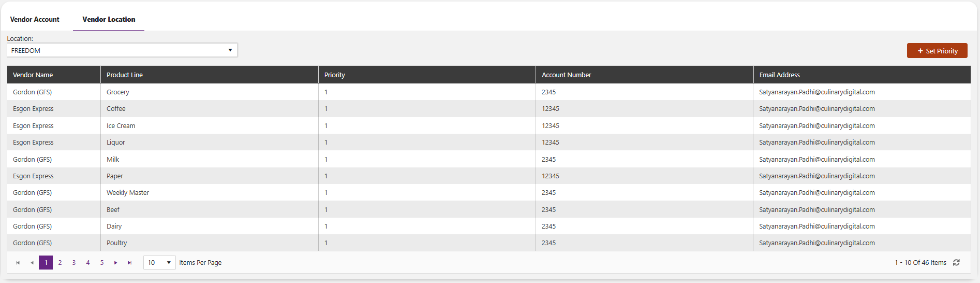Refresh the vendor grid

pos(956,263)
